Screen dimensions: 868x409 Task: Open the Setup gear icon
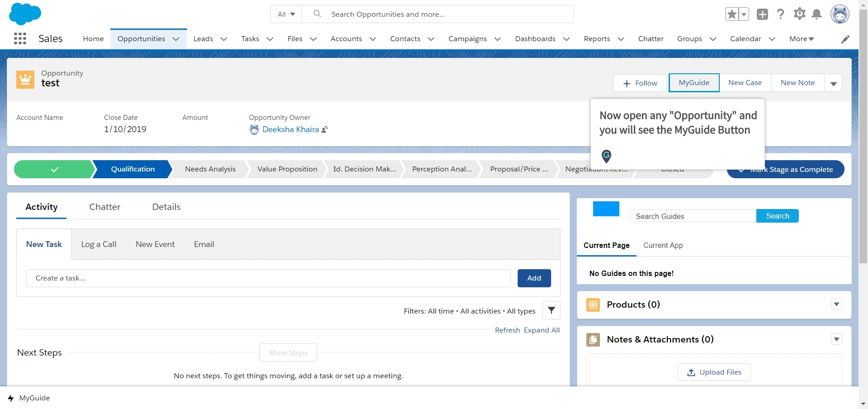coord(799,14)
